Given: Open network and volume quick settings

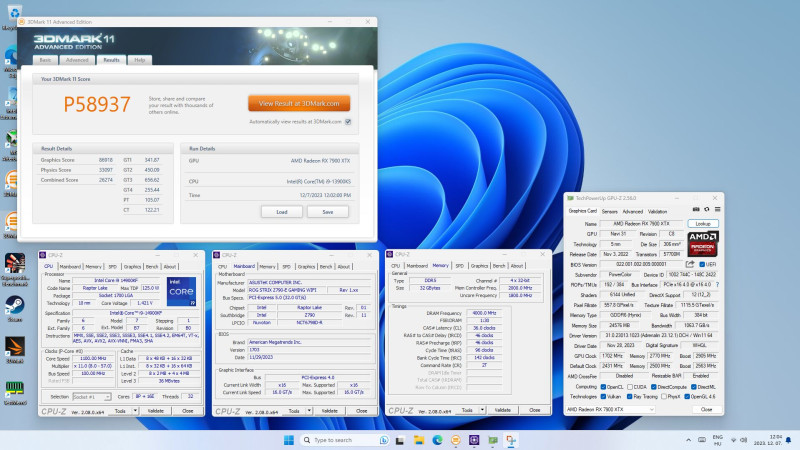Looking at the screenshot, I should [738, 440].
